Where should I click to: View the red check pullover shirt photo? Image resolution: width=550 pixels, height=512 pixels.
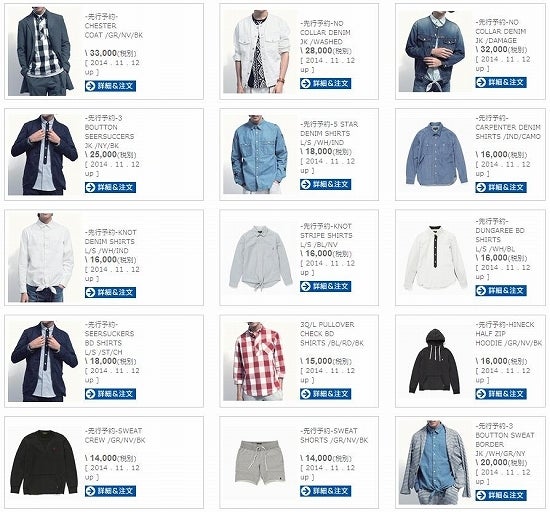[x=260, y=361]
